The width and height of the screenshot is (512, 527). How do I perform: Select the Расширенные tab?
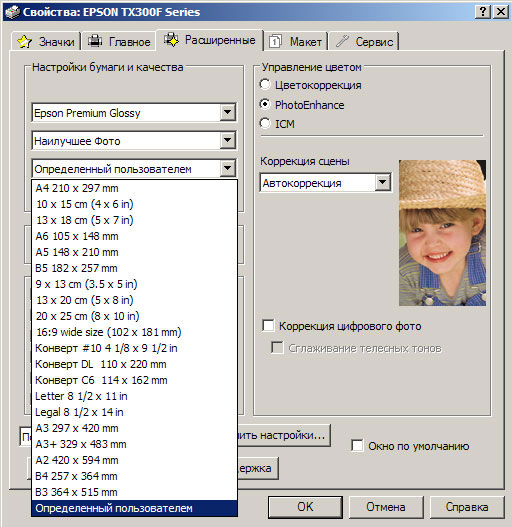(x=209, y=40)
